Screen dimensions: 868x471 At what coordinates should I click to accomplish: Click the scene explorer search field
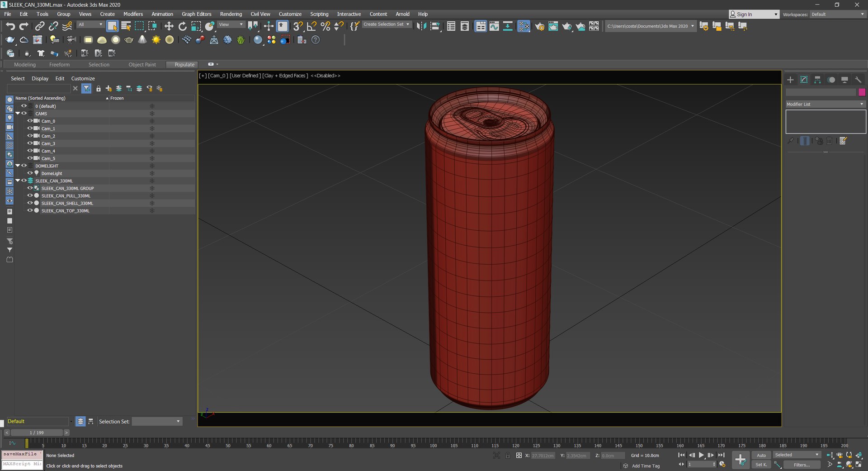pyautogui.click(x=38, y=89)
